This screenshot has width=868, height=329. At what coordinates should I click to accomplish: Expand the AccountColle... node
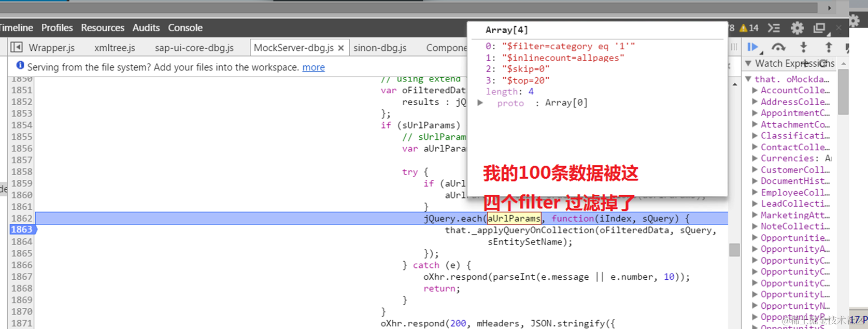pyautogui.click(x=755, y=90)
